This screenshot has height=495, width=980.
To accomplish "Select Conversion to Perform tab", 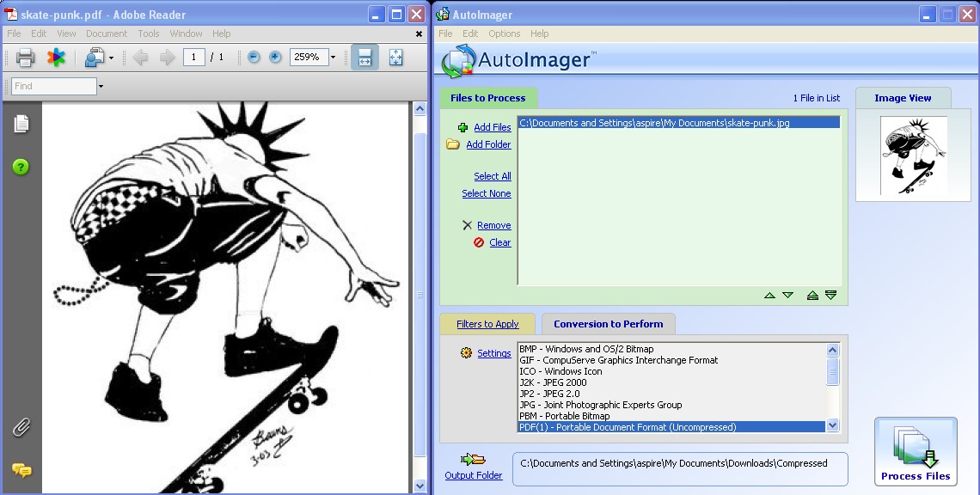I will 608,324.
